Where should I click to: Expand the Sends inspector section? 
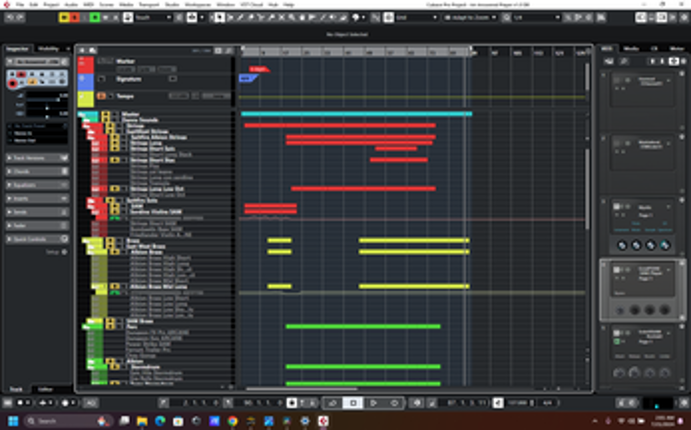pyautogui.click(x=37, y=212)
